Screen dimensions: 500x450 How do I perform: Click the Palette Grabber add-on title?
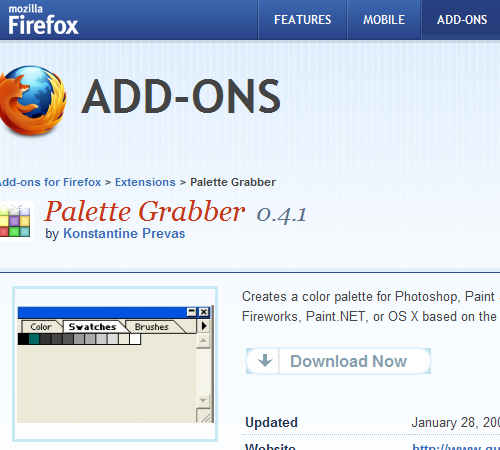click(x=145, y=211)
